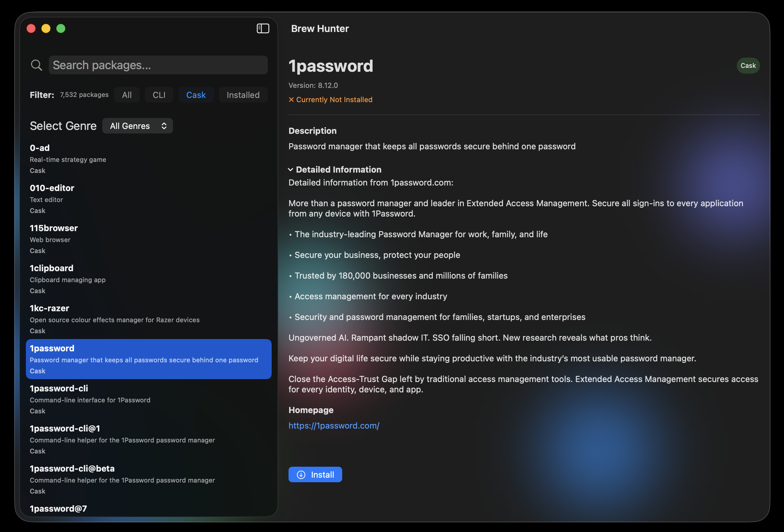
Task: Select the 1password-cli@1 package
Action: 148,439
